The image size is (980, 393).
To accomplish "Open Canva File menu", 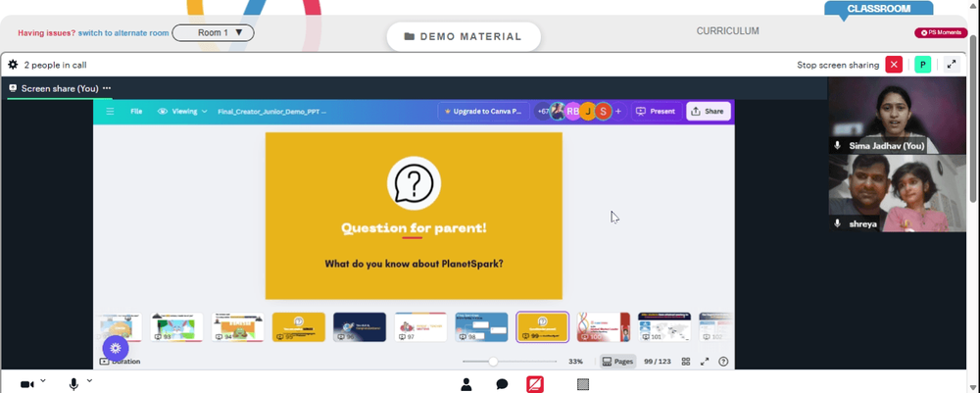I will [136, 111].
